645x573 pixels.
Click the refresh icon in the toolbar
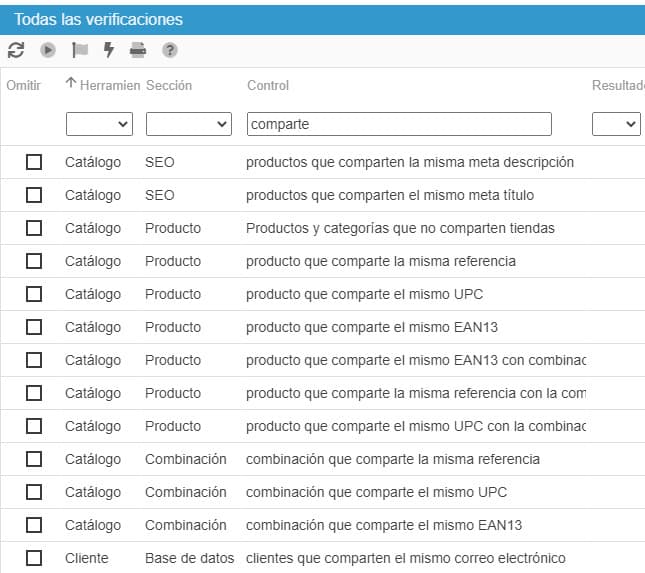click(x=16, y=50)
